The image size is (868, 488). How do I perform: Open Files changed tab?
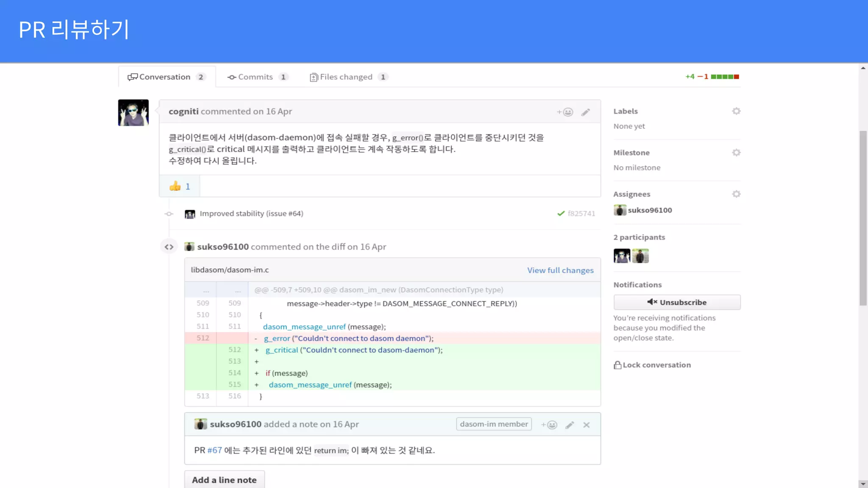click(346, 77)
